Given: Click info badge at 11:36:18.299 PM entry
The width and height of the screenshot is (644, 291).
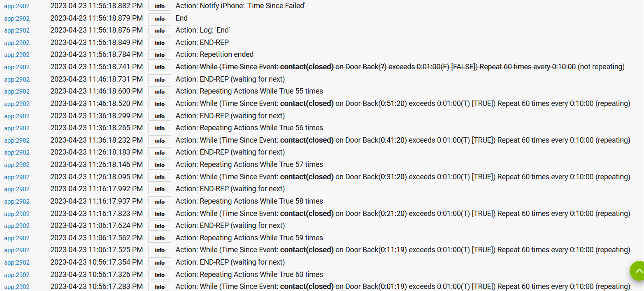Looking at the screenshot, I should 160,116.
